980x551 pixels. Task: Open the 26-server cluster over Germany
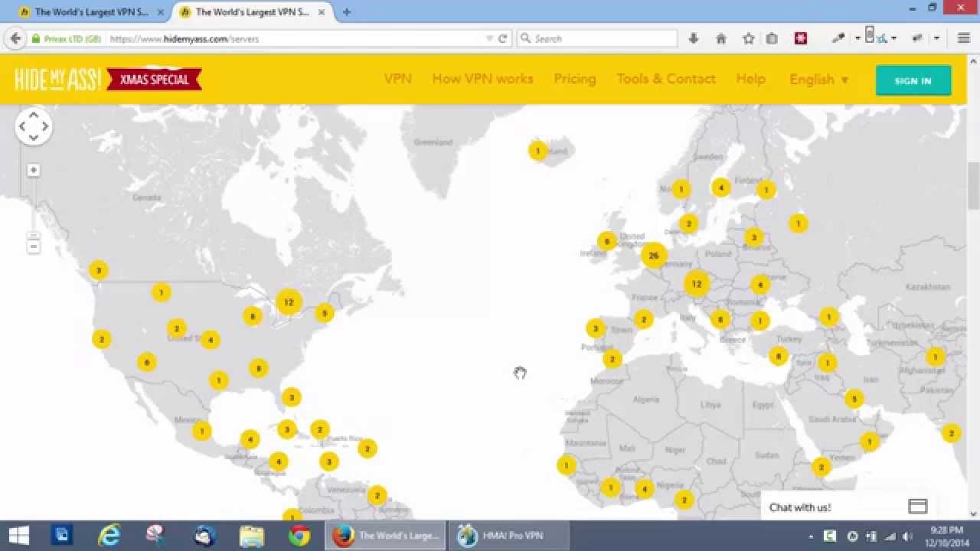[654, 256]
